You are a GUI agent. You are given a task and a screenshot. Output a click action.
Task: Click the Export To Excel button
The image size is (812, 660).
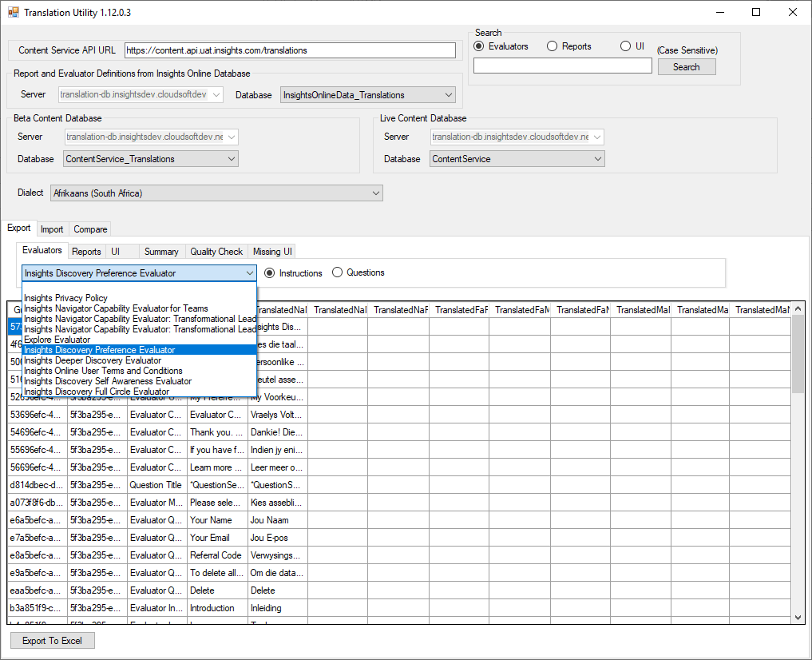point(53,641)
